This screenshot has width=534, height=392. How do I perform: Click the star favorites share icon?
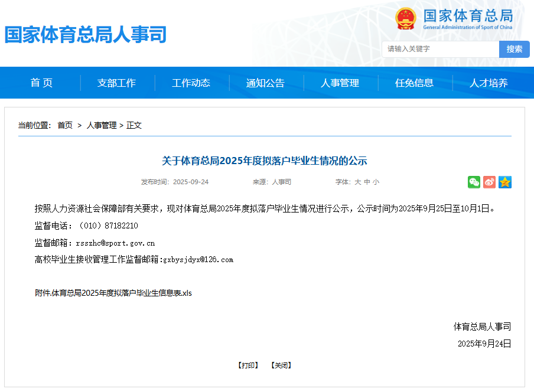pyautogui.click(x=504, y=182)
